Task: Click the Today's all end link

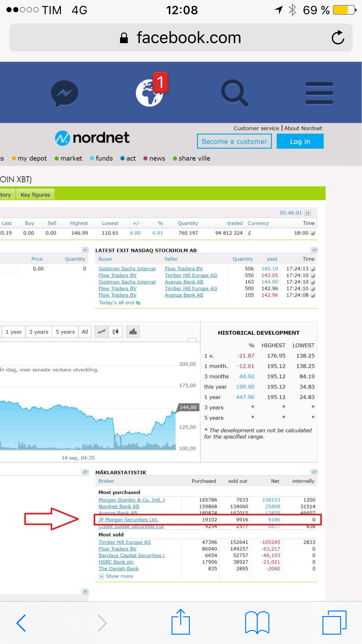Action: pos(119,303)
